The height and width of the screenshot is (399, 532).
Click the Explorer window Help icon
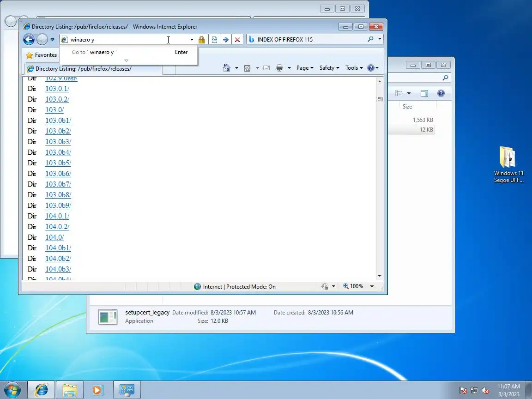pyautogui.click(x=441, y=93)
